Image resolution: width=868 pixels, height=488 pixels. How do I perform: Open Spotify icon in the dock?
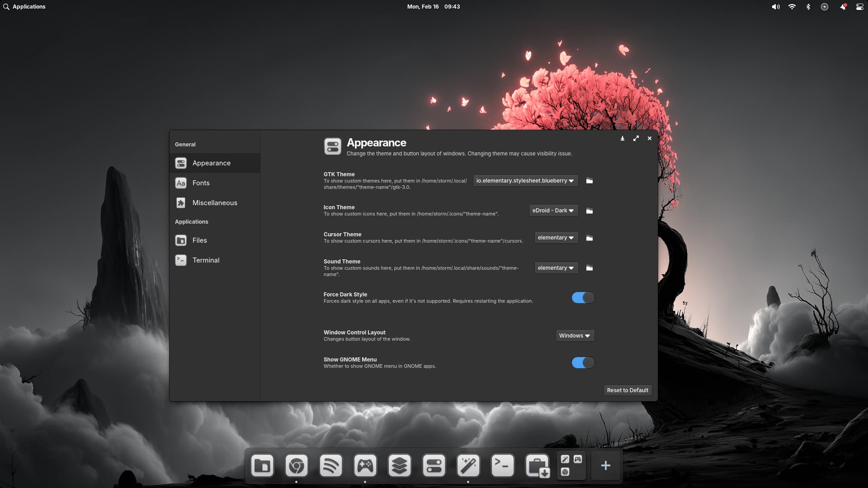point(330,465)
